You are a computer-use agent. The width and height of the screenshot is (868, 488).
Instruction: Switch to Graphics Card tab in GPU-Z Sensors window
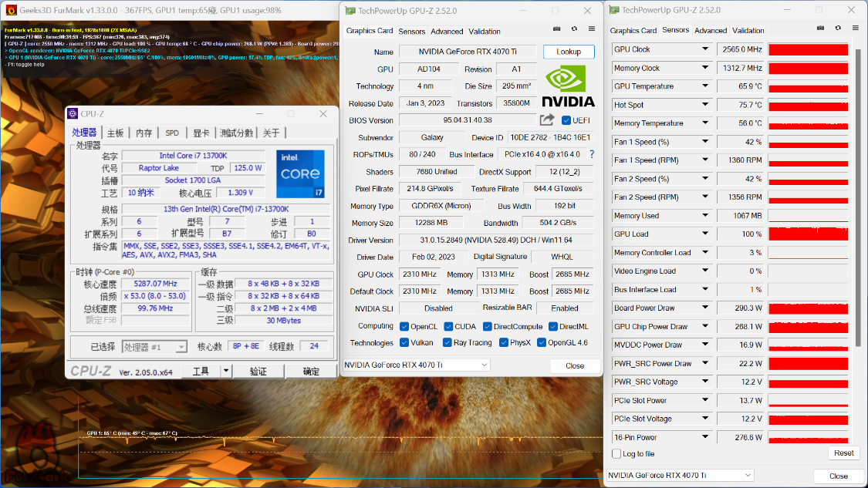point(633,30)
